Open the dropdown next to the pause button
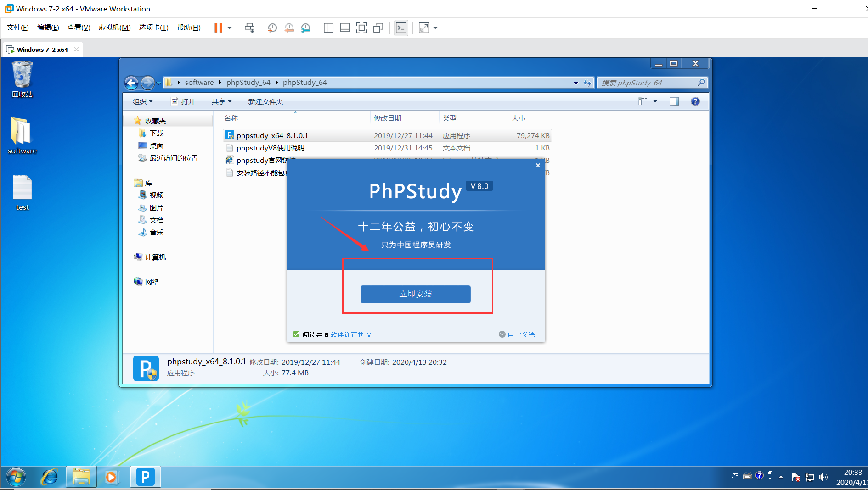The image size is (868, 490). click(x=230, y=28)
